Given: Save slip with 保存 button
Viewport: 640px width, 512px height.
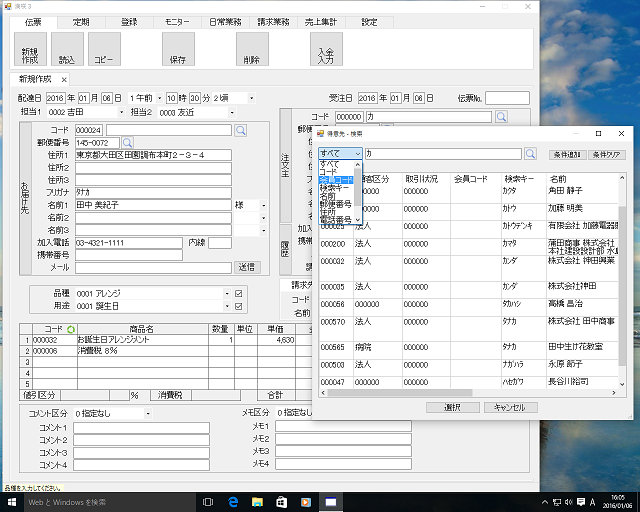Looking at the screenshot, I should [178, 49].
